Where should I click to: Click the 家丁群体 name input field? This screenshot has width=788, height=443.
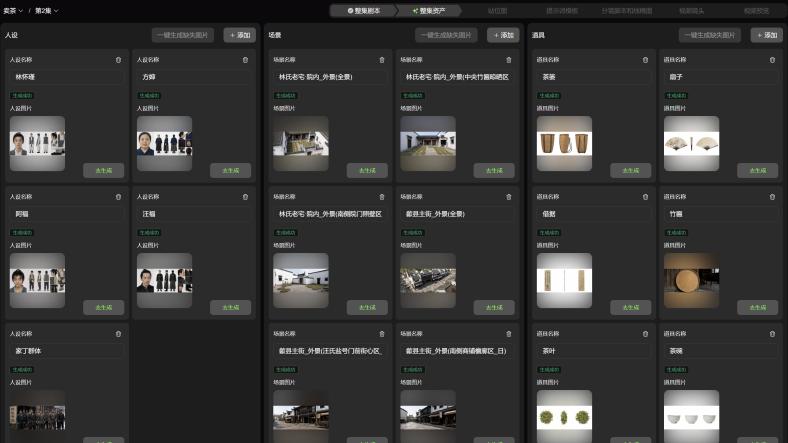(x=66, y=351)
